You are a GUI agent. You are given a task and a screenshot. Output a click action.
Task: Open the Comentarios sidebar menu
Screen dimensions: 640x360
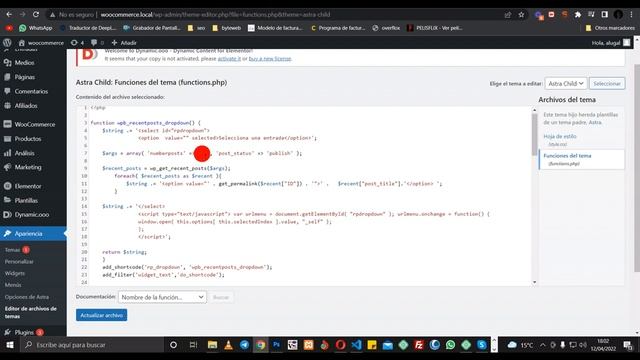[x=31, y=91]
